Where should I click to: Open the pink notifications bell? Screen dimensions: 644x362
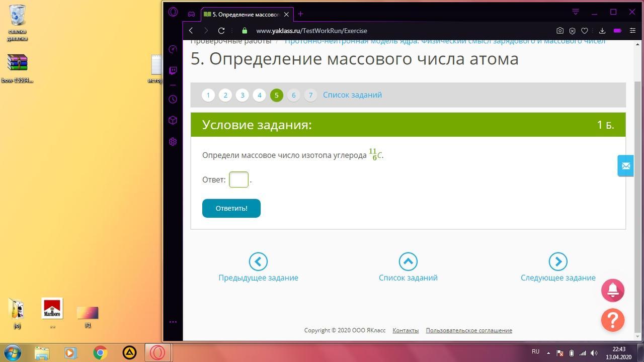pos(613,290)
